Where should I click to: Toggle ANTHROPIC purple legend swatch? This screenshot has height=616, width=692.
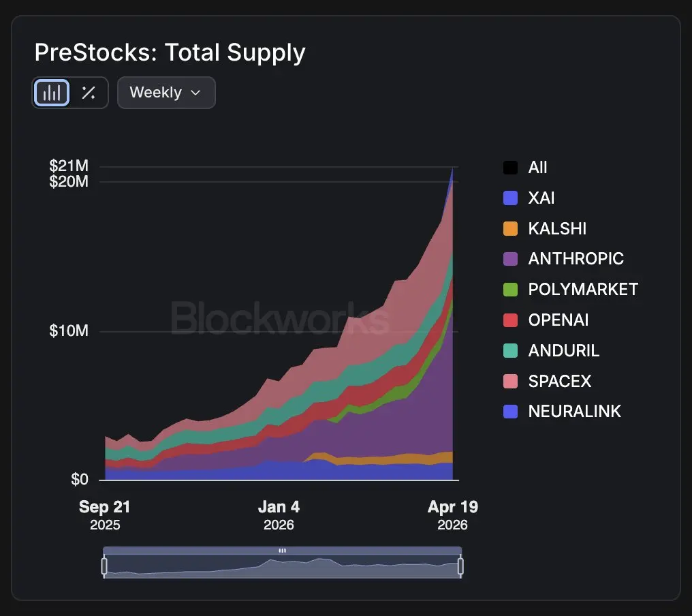tap(510, 259)
